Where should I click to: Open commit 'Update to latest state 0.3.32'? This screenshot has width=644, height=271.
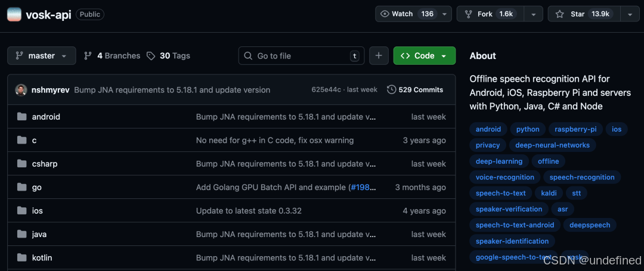[249, 211]
